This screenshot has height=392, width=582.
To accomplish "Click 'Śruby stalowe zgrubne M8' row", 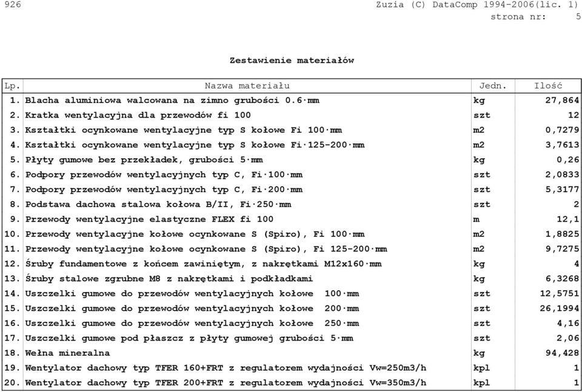I will [x=292, y=279].
